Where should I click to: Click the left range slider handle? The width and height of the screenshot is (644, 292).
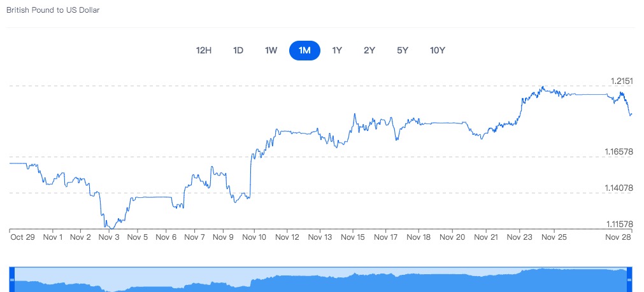[12, 280]
